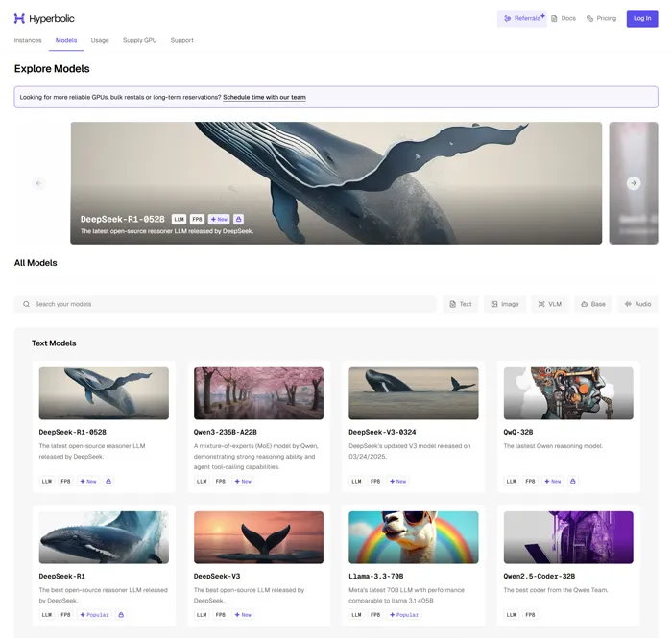
Task: Click the New badge in the featured banner
Action: [219, 220]
